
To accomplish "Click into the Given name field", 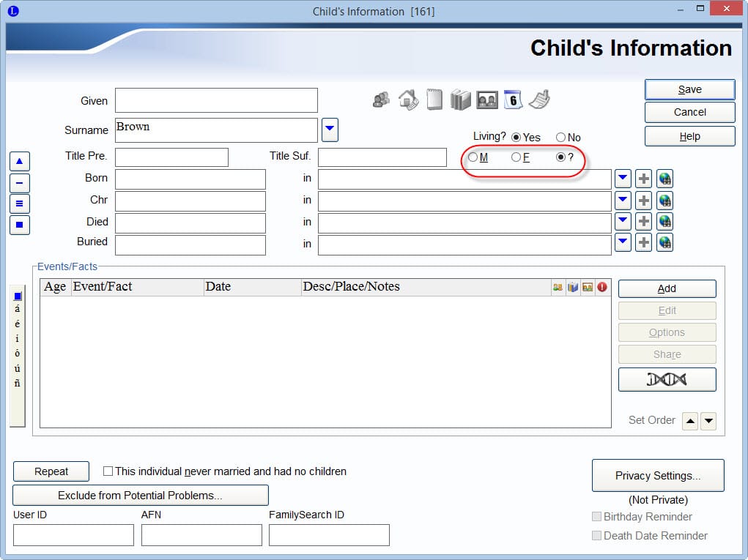I will [x=216, y=100].
